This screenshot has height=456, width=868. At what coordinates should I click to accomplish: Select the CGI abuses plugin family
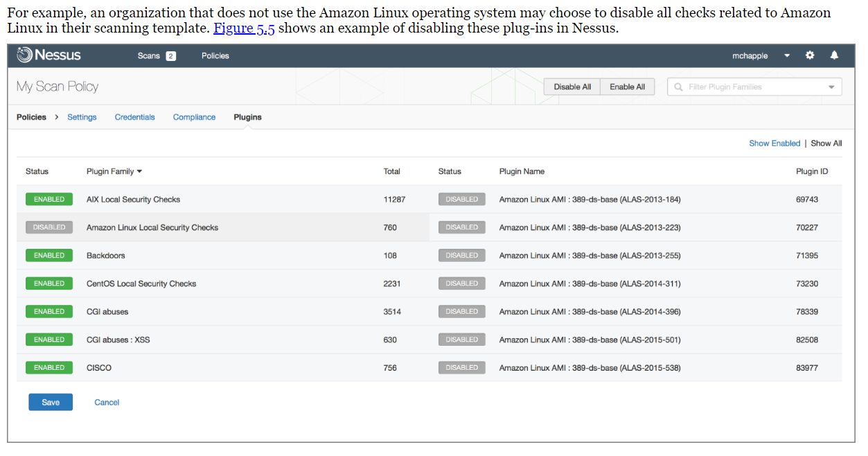click(107, 312)
